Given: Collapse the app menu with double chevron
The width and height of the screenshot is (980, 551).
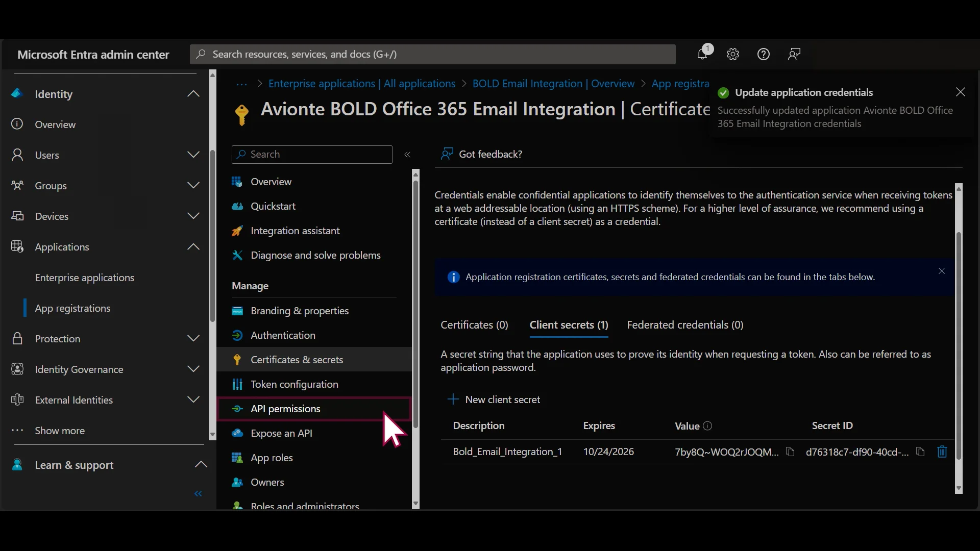Looking at the screenshot, I should [x=407, y=155].
